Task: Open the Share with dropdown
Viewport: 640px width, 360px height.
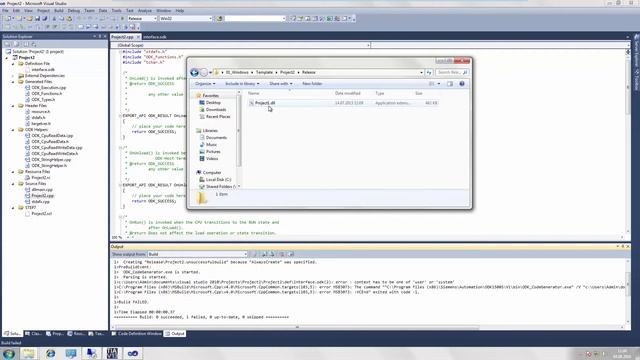Action: pyautogui.click(x=280, y=84)
